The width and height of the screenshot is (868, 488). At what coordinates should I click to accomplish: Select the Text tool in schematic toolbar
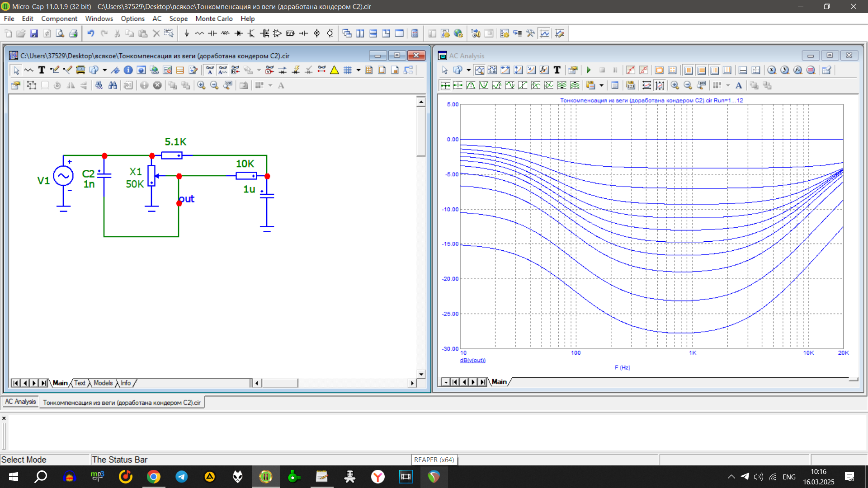[x=41, y=70]
